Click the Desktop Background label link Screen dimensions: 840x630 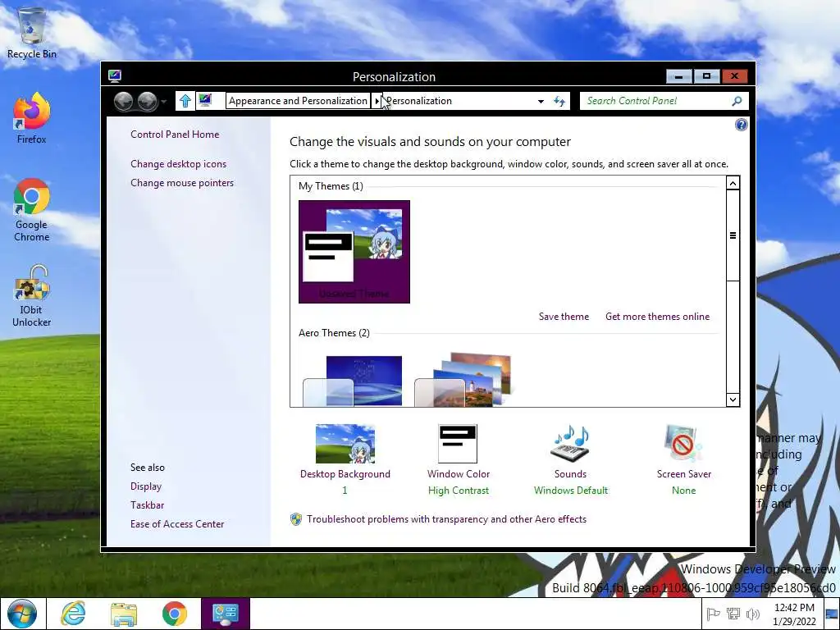click(x=345, y=474)
